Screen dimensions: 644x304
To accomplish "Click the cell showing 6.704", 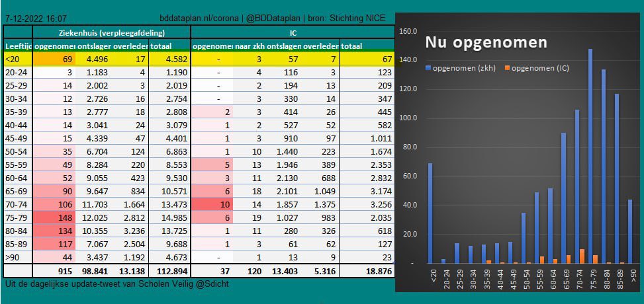I will pos(97,151).
